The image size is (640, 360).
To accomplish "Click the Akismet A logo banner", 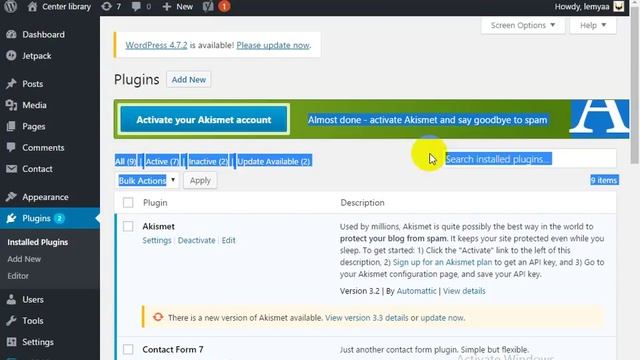I will pyautogui.click(x=599, y=118).
